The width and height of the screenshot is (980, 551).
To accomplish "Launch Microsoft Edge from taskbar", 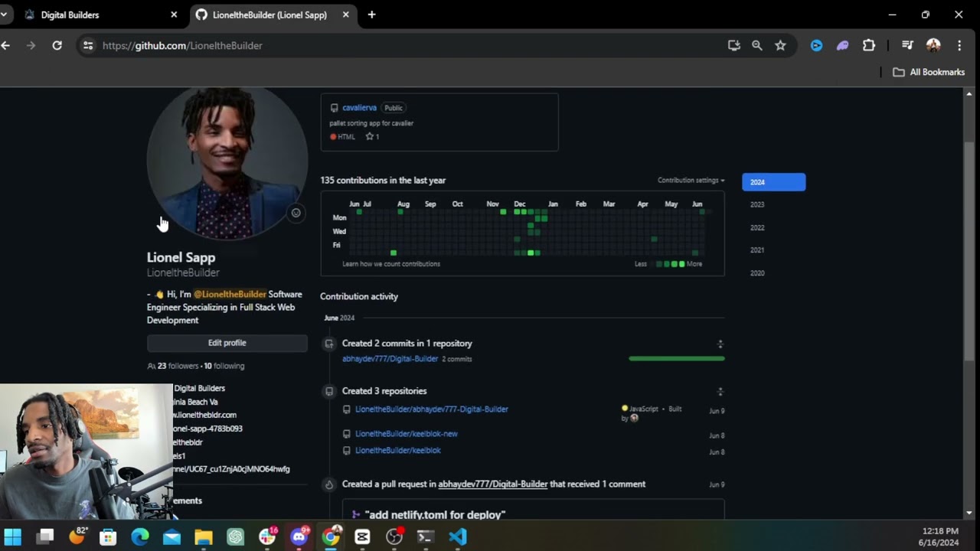I will coord(140,536).
